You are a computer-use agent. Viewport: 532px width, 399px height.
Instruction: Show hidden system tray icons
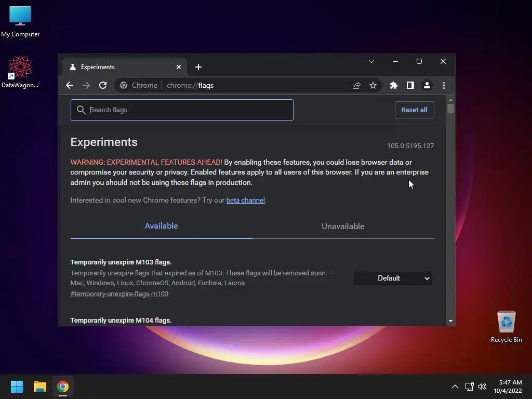455,387
